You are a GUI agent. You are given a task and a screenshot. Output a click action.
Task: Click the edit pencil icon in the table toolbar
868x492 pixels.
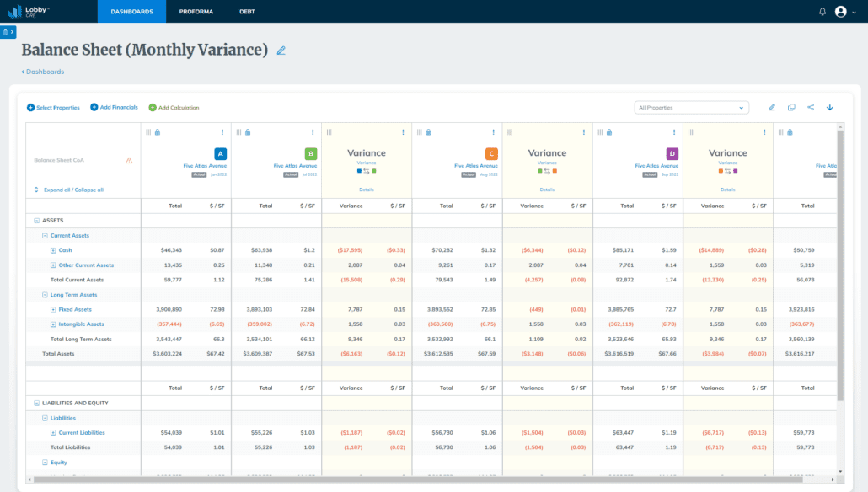(771, 108)
